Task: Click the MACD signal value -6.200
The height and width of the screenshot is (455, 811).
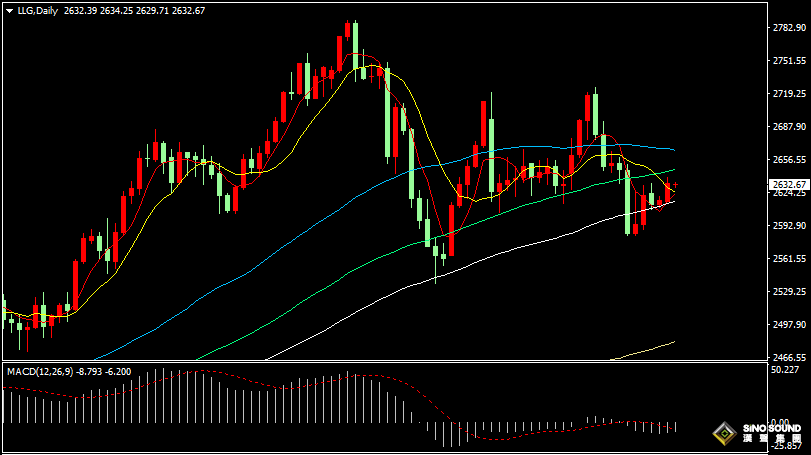Action: [x=117, y=372]
